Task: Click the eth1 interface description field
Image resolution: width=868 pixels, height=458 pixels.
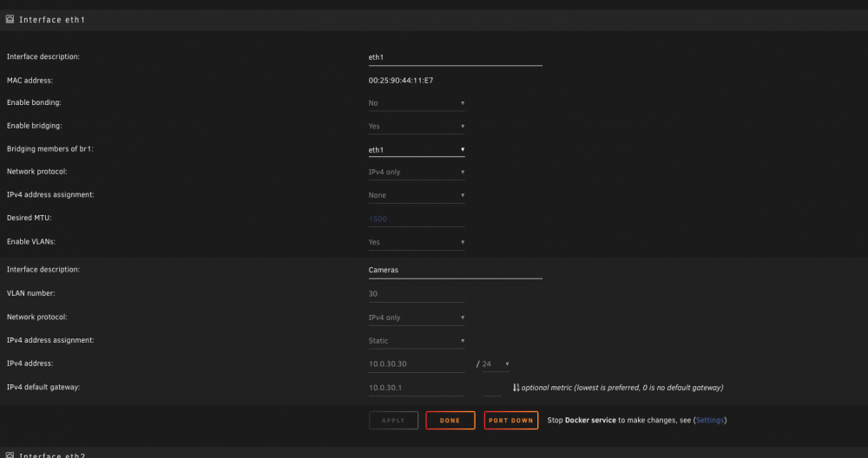Action: (455, 57)
